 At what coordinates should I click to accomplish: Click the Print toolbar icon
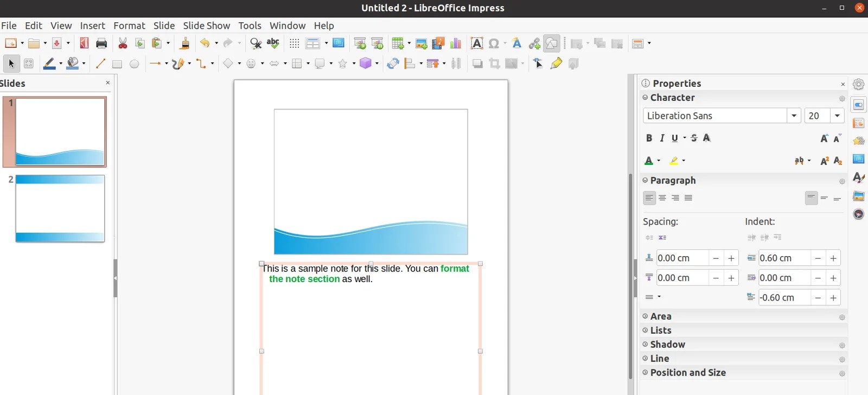101,43
